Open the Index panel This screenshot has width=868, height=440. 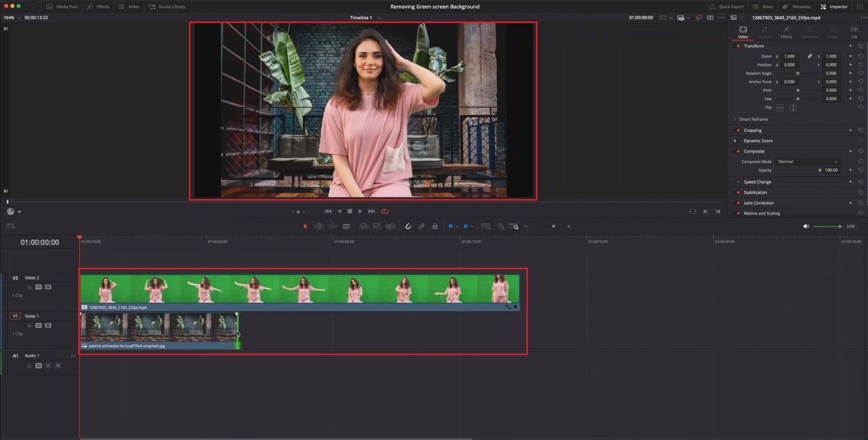(129, 6)
